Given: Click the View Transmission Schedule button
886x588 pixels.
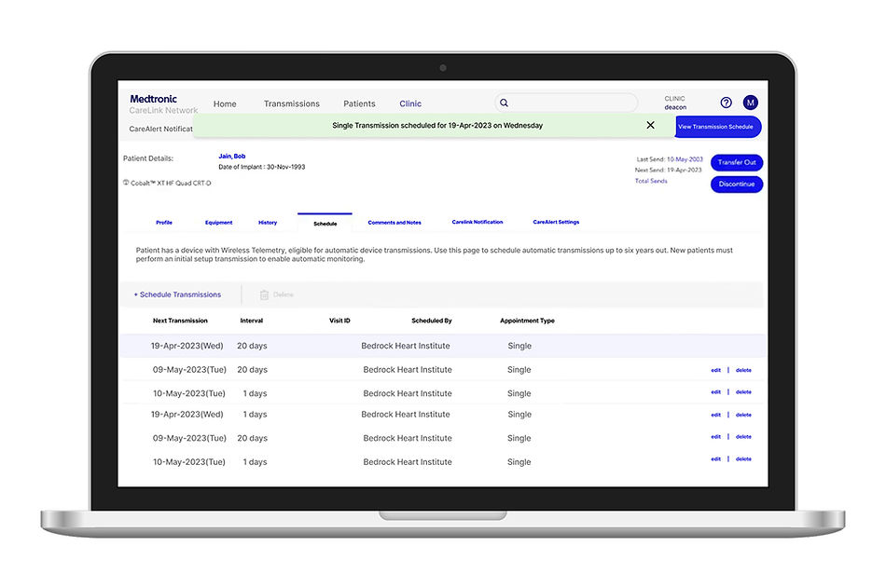Looking at the screenshot, I should (x=717, y=127).
